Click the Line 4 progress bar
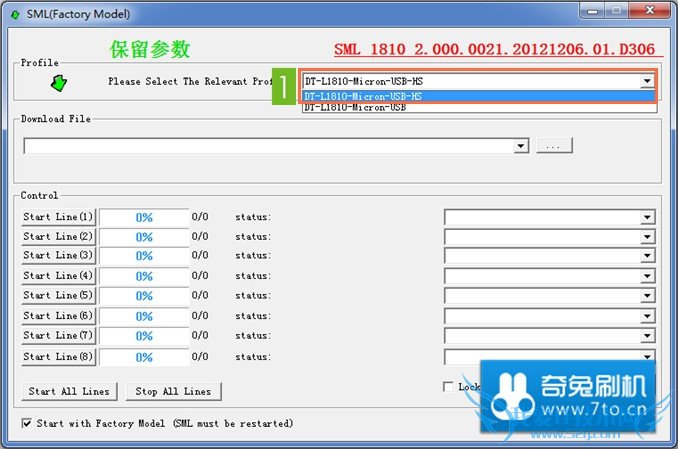 point(144,276)
